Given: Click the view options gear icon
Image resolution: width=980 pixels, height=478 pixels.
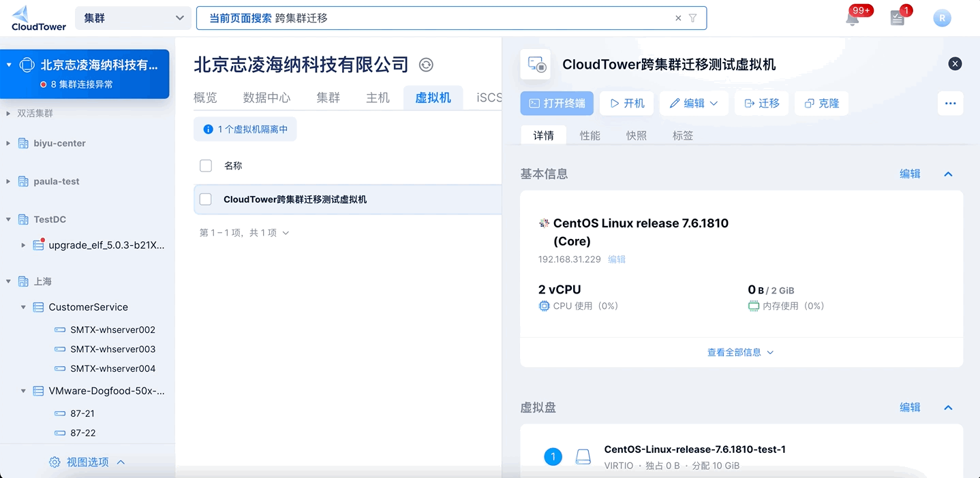Looking at the screenshot, I should click(x=55, y=462).
